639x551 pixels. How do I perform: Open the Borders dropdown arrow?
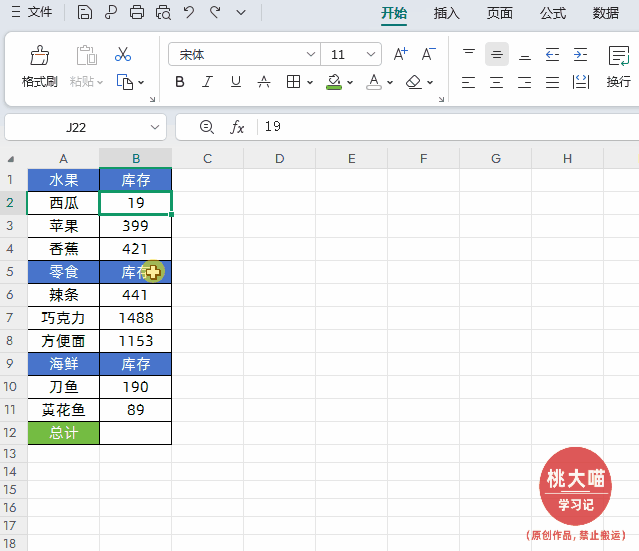pos(310,82)
